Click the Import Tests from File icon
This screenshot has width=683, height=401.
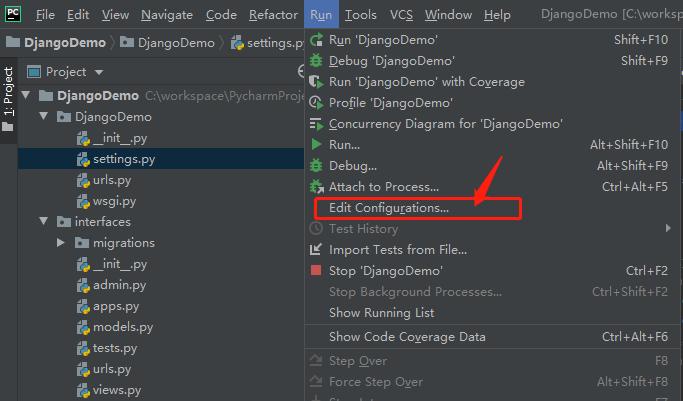[x=316, y=249]
